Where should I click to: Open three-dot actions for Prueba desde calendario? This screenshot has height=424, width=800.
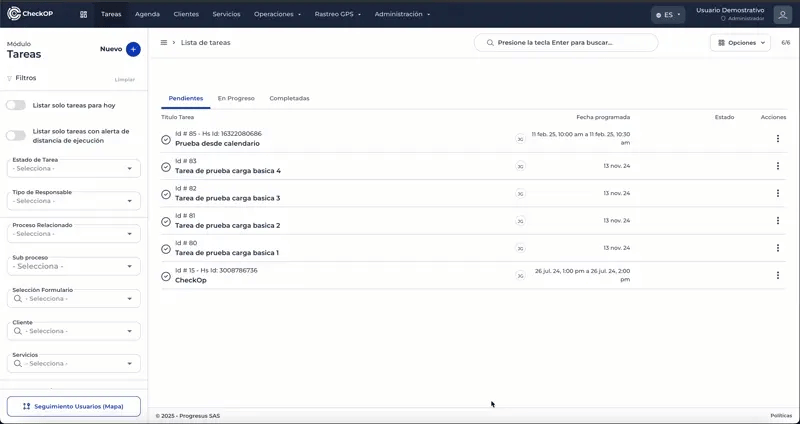click(x=777, y=139)
